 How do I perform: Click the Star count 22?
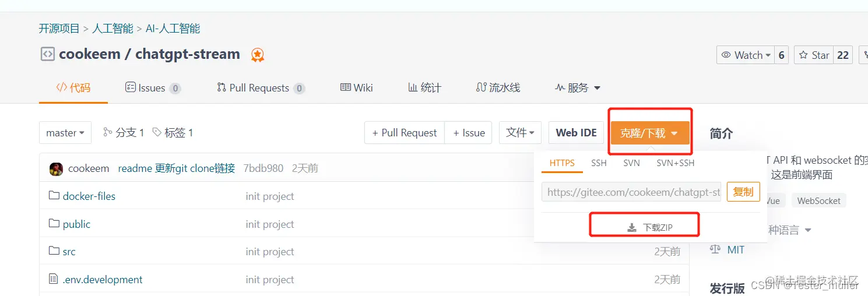843,55
